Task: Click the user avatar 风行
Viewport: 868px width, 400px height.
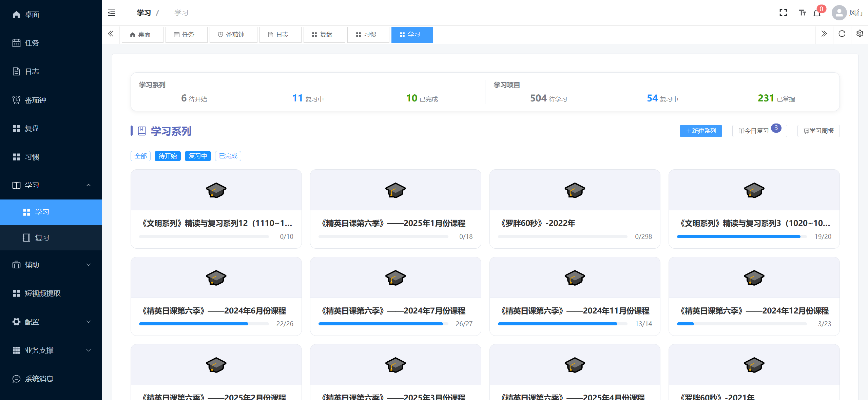Action: coord(839,13)
